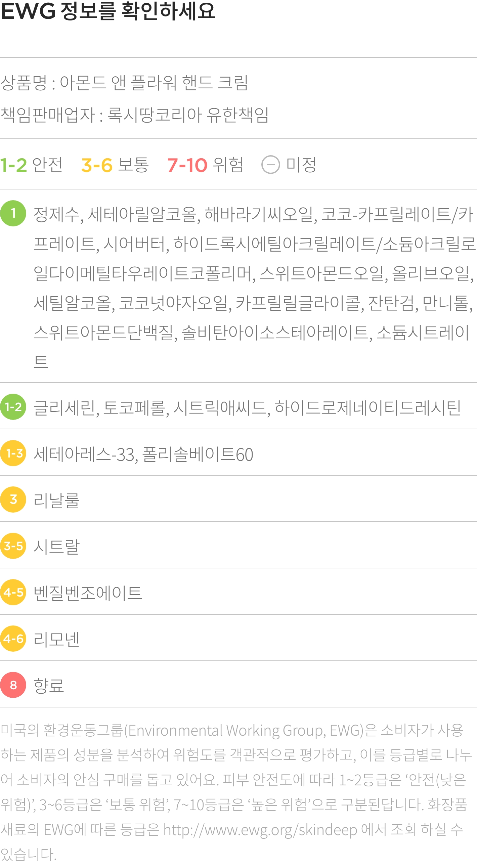Click the green grade 1 badge
Image resolution: width=477 pixels, height=868 pixels.
13,213
